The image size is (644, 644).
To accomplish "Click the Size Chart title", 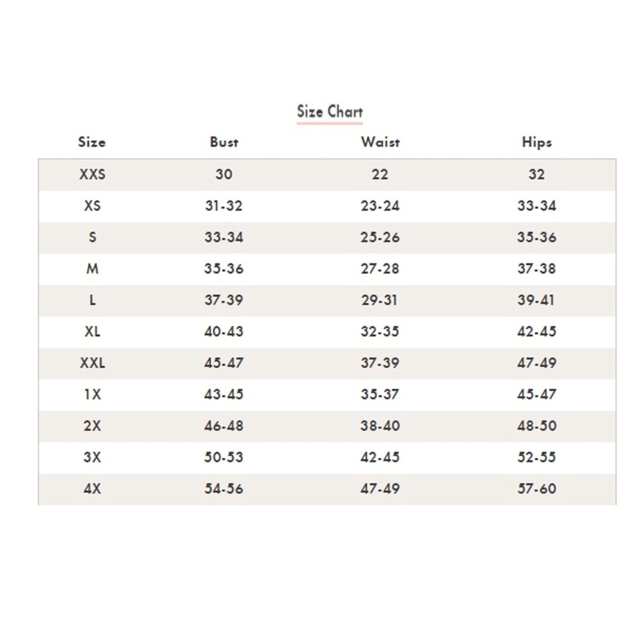I will (330, 111).
